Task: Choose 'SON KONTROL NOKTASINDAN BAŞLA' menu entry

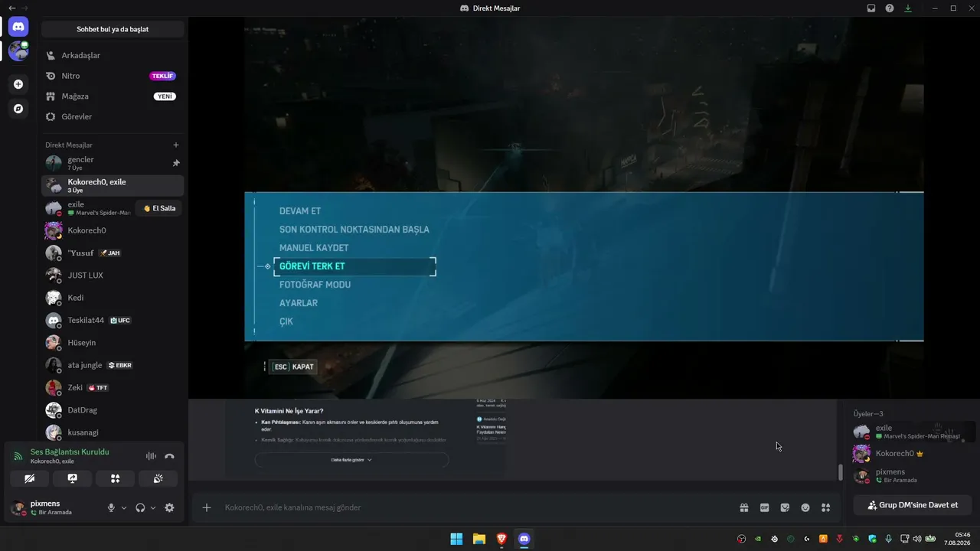Action: coord(354,230)
